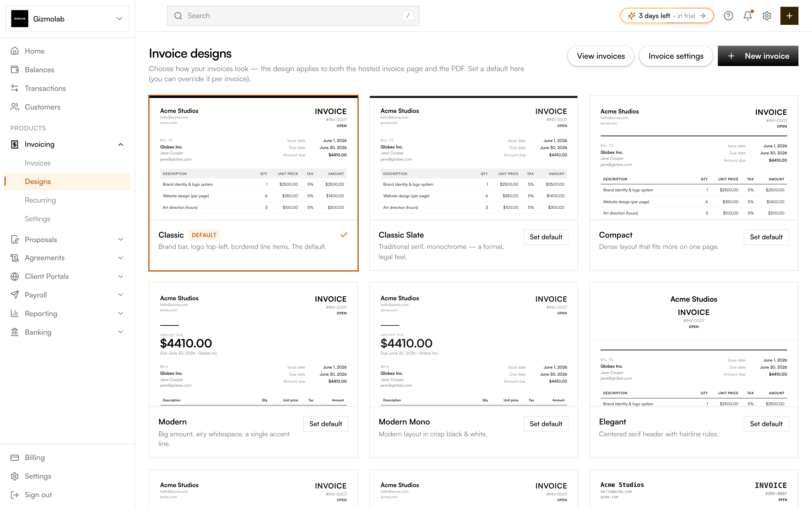This screenshot has height=508, width=812.
Task: Click the Invoice designs heading
Action: click(x=190, y=53)
